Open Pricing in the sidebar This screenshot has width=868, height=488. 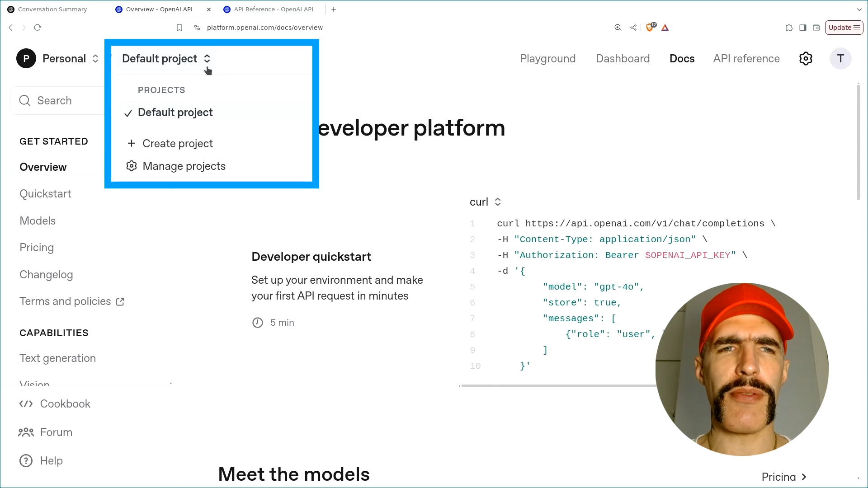point(37,248)
